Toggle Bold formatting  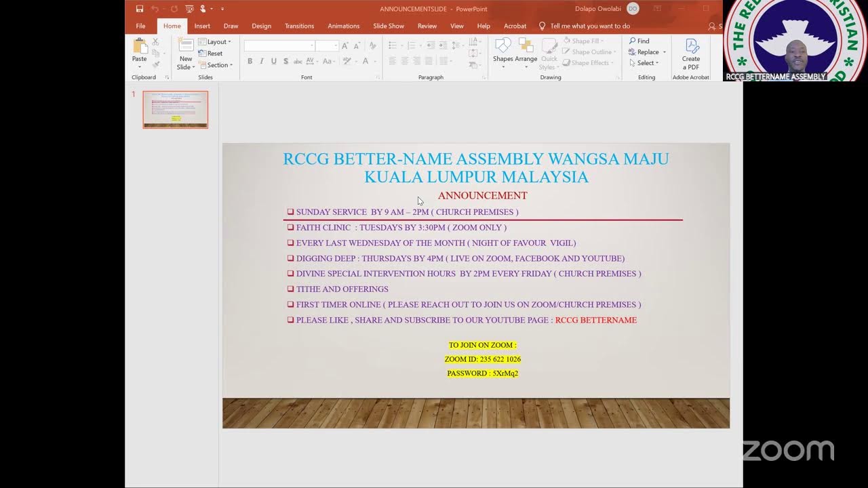click(x=250, y=61)
